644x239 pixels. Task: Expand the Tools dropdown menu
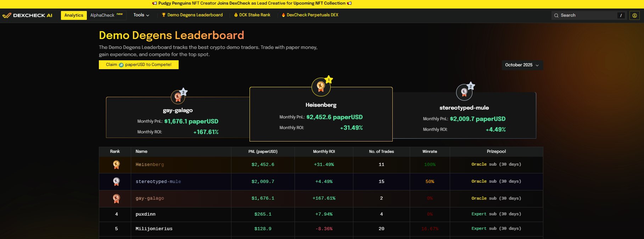(x=141, y=15)
